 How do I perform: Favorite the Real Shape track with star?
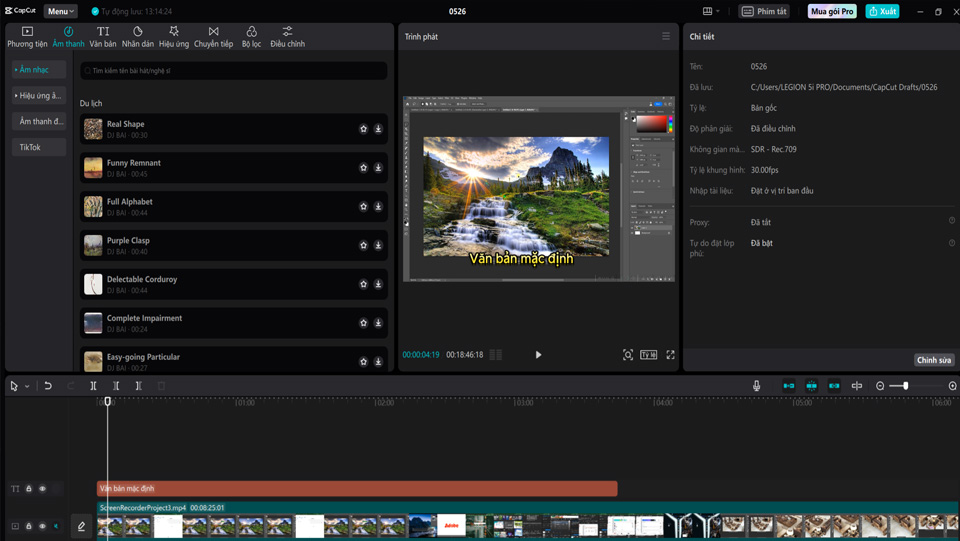(x=364, y=129)
